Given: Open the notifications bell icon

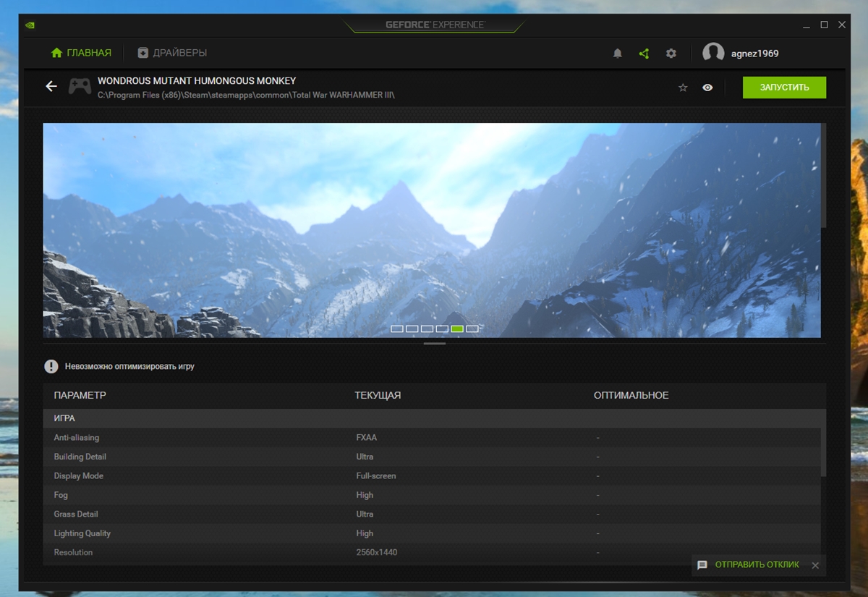Looking at the screenshot, I should (617, 54).
